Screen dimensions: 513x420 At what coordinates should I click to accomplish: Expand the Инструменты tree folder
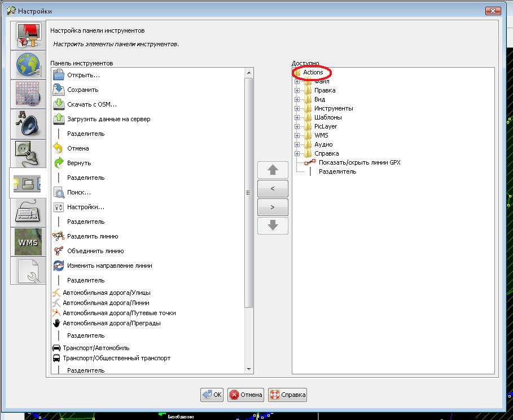pos(297,108)
